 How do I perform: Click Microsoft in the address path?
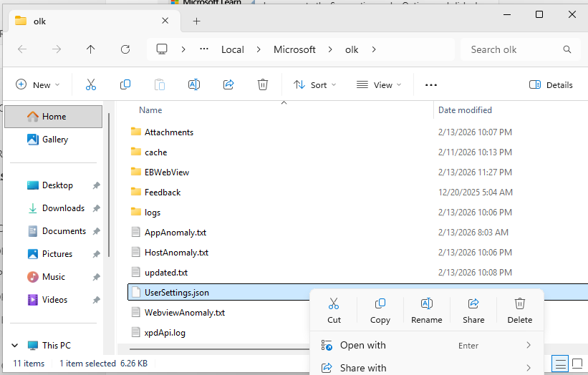[294, 49]
